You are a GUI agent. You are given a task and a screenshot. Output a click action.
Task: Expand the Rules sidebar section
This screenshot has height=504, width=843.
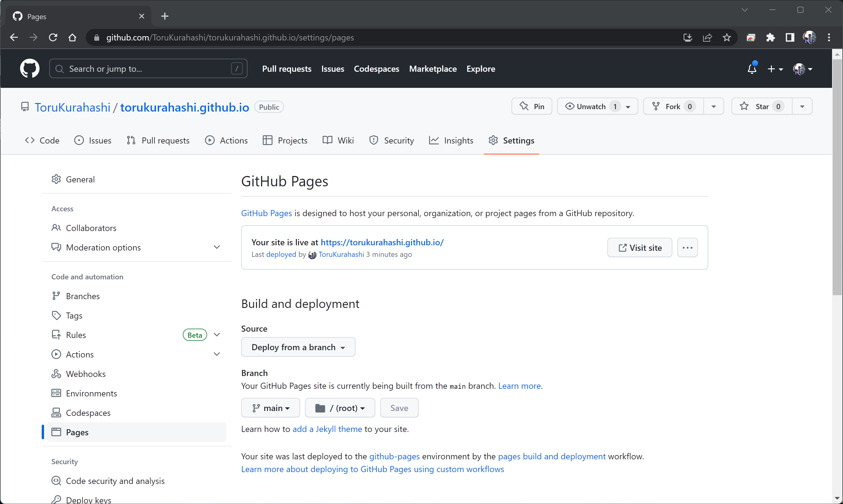pos(217,335)
